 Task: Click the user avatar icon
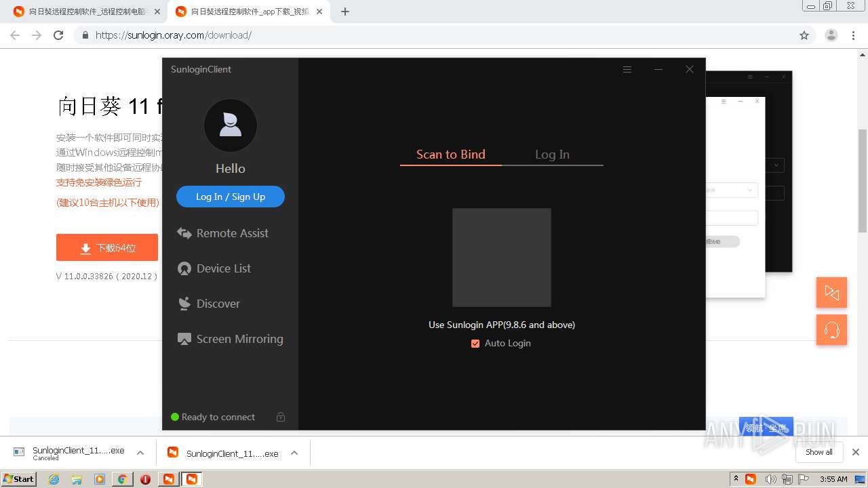coord(231,125)
